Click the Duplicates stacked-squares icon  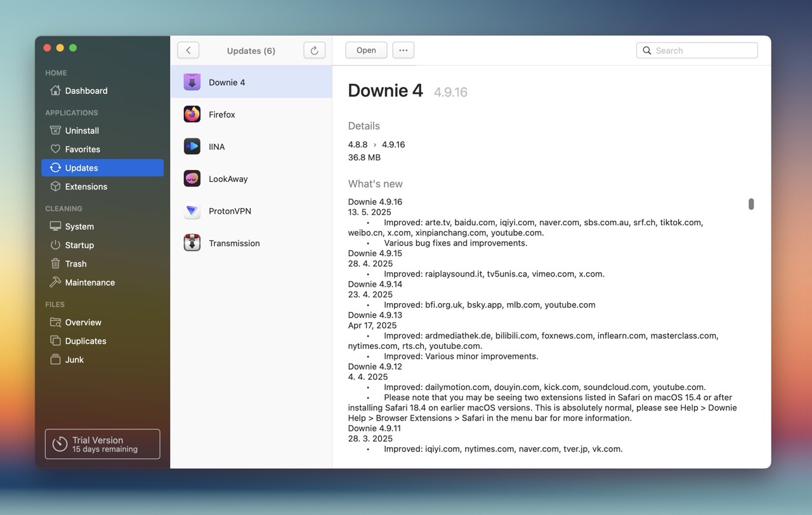[x=56, y=341]
